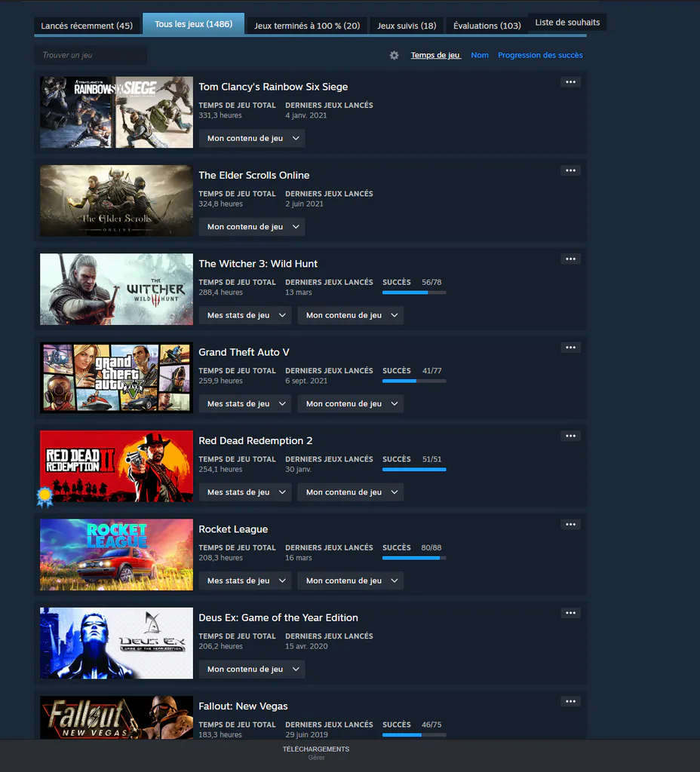Open the Jeux terminés à 100 % tab

coord(307,26)
